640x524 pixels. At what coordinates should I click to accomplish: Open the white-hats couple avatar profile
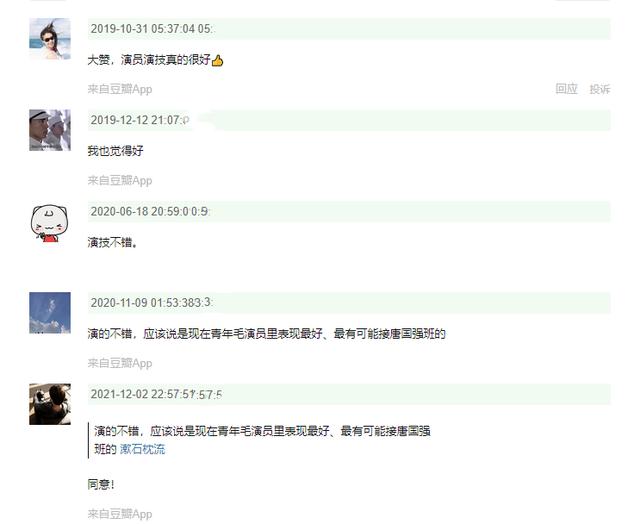[50, 130]
